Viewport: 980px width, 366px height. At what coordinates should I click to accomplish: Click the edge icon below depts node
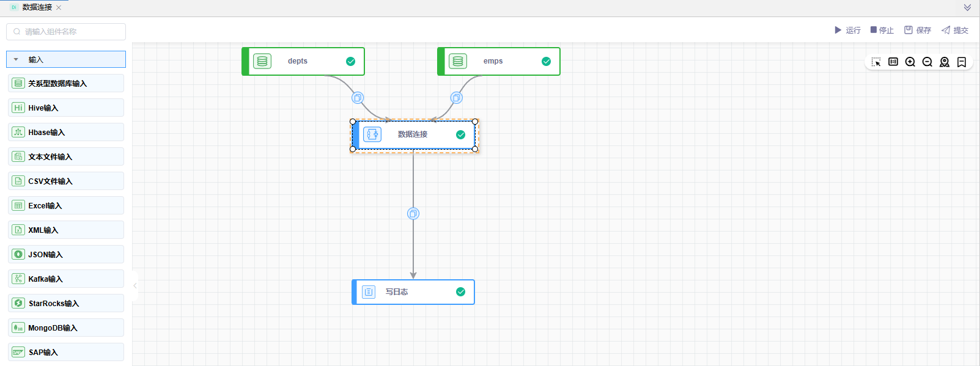pos(358,98)
